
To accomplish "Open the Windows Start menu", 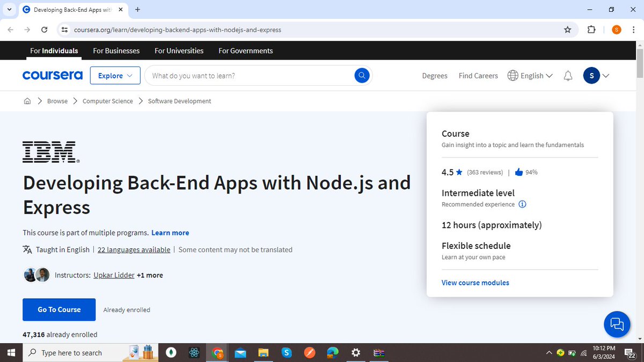I will click(11, 352).
